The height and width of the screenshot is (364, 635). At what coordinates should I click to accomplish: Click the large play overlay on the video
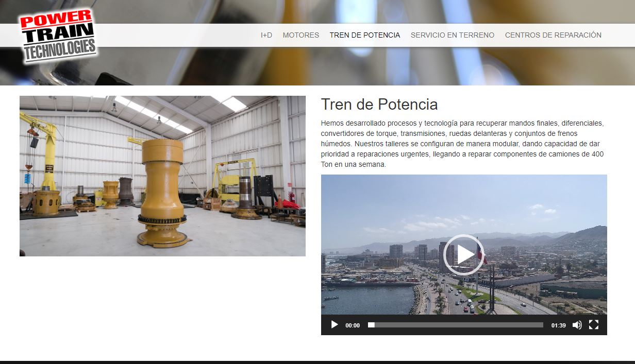(464, 255)
